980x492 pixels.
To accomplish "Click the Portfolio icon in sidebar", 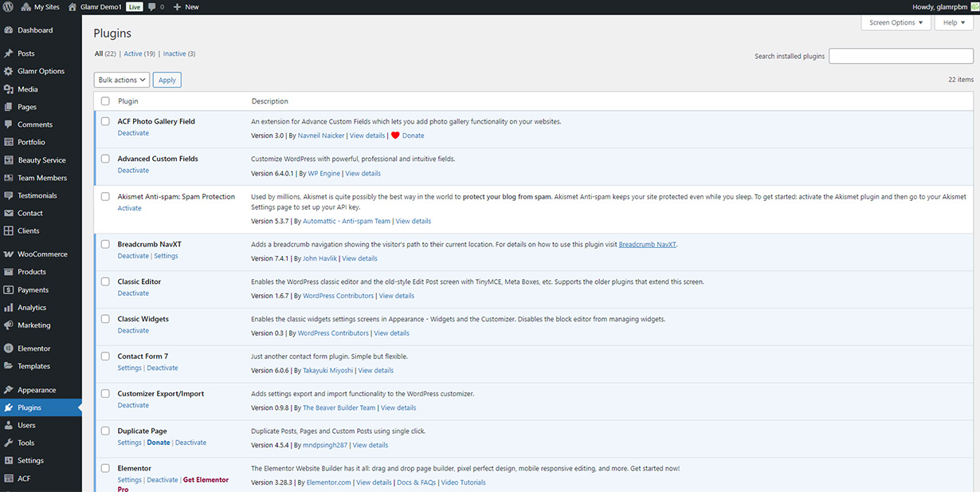I will tap(8, 142).
